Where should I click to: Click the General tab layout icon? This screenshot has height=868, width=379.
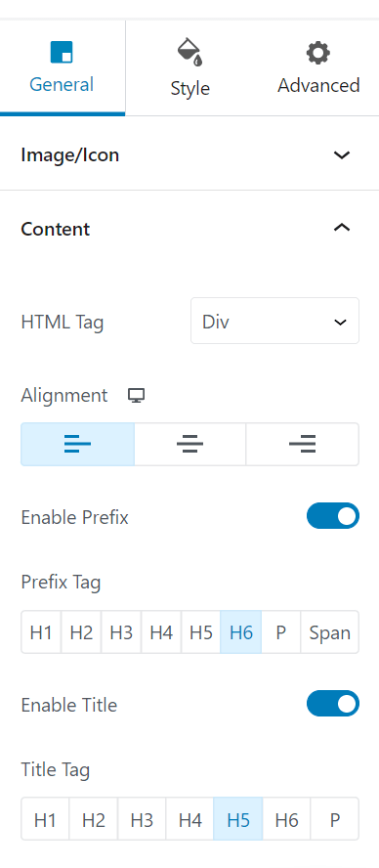(62, 52)
